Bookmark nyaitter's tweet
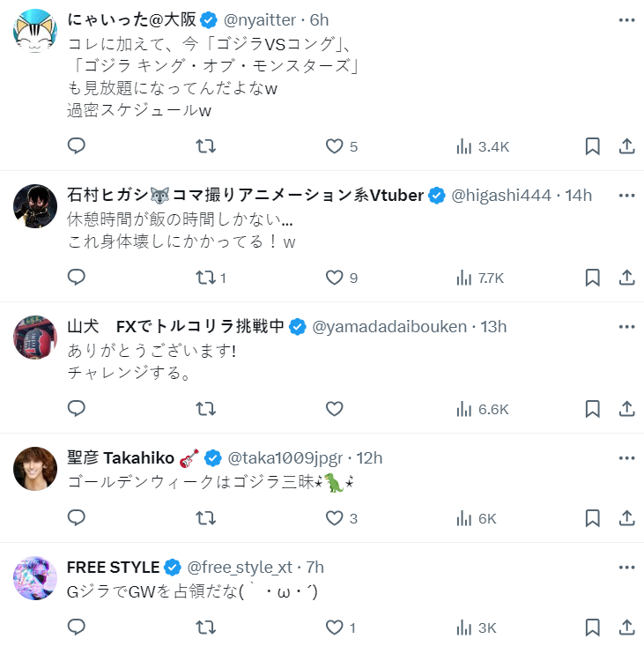 point(593,146)
